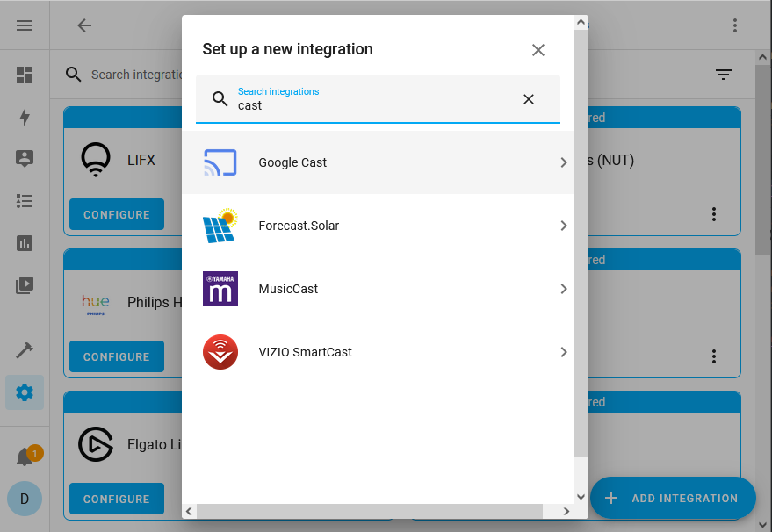This screenshot has height=532, width=772.
Task: Open notifications bell icon
Action: (25, 457)
